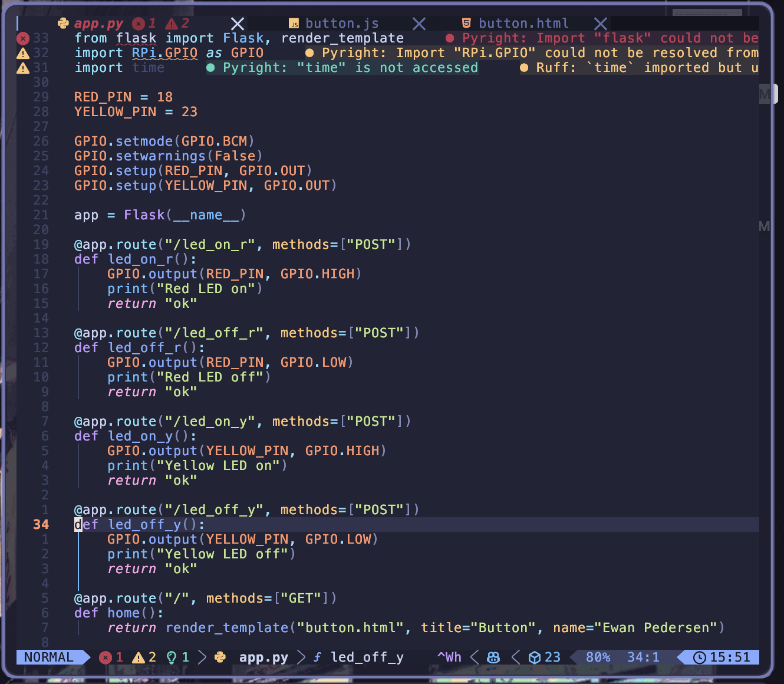Click the Python icon in the statusline
This screenshot has height=684, width=784.
(x=220, y=657)
